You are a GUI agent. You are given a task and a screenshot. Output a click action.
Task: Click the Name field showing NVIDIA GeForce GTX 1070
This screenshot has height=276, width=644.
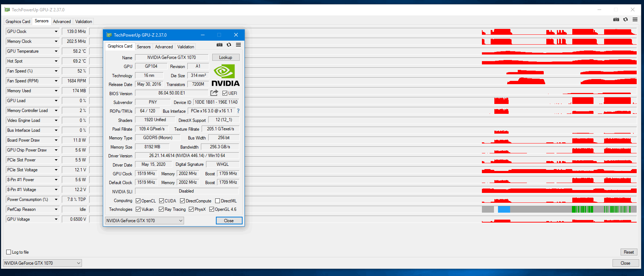[x=172, y=57]
